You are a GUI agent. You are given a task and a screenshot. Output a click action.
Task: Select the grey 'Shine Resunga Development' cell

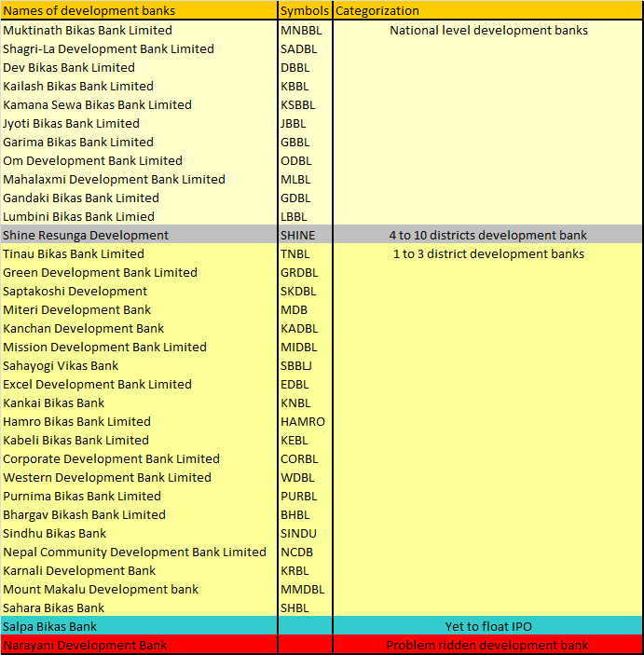pos(139,235)
